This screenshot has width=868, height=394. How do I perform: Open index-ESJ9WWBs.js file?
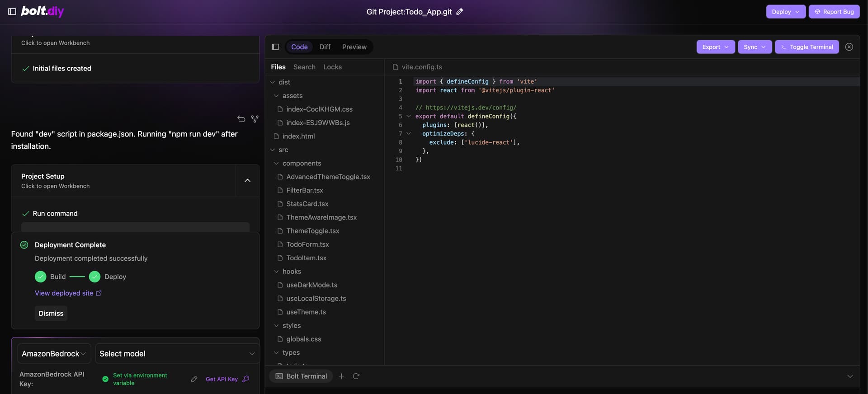click(x=324, y=123)
